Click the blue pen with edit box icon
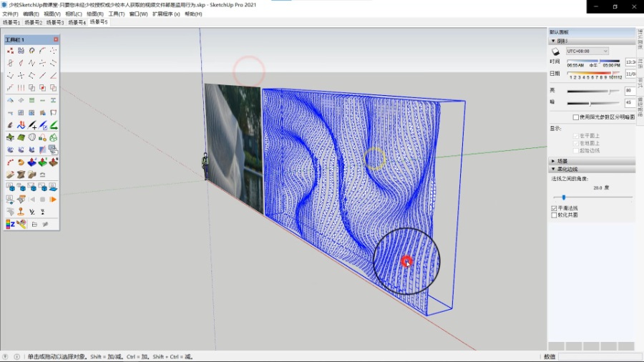 [x=43, y=125]
